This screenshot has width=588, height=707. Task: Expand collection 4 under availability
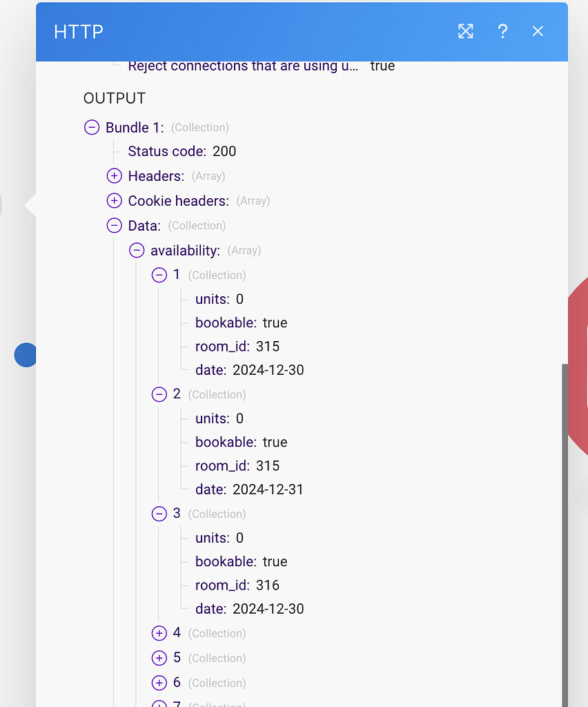(x=158, y=633)
